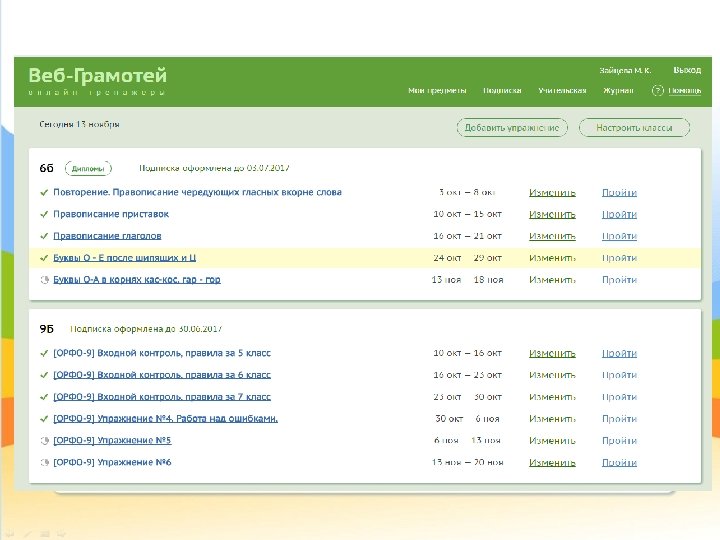Select class heading 9Б
This screenshot has height=540, width=720.
(46, 329)
